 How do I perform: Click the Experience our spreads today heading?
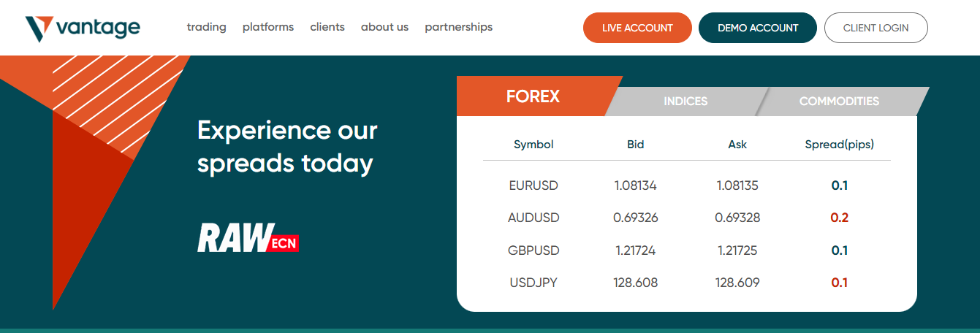point(287,147)
